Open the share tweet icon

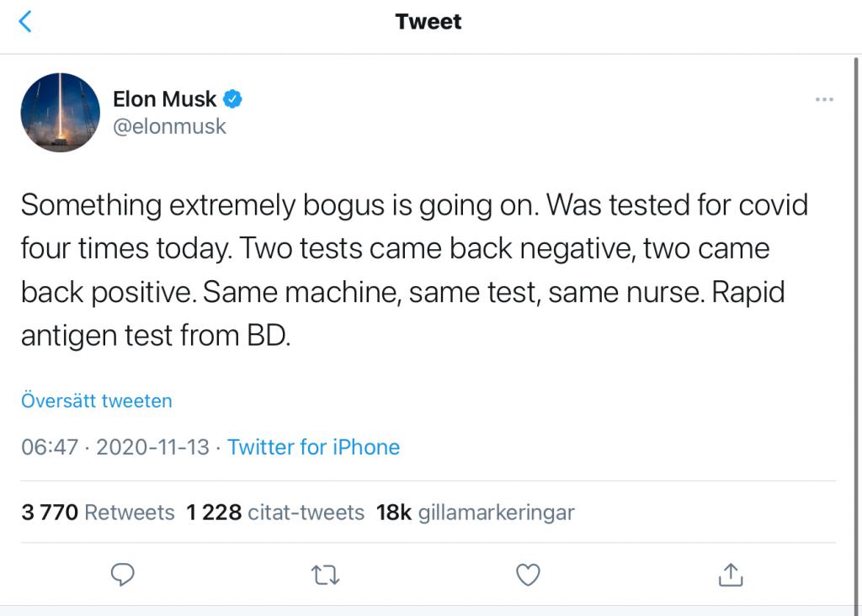click(x=730, y=575)
